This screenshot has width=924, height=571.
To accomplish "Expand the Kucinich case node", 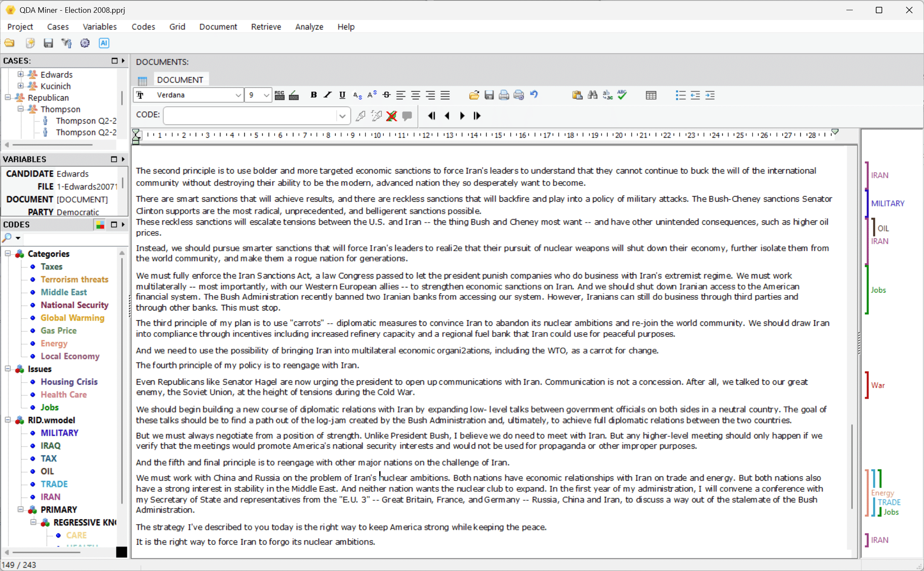I will [20, 86].
